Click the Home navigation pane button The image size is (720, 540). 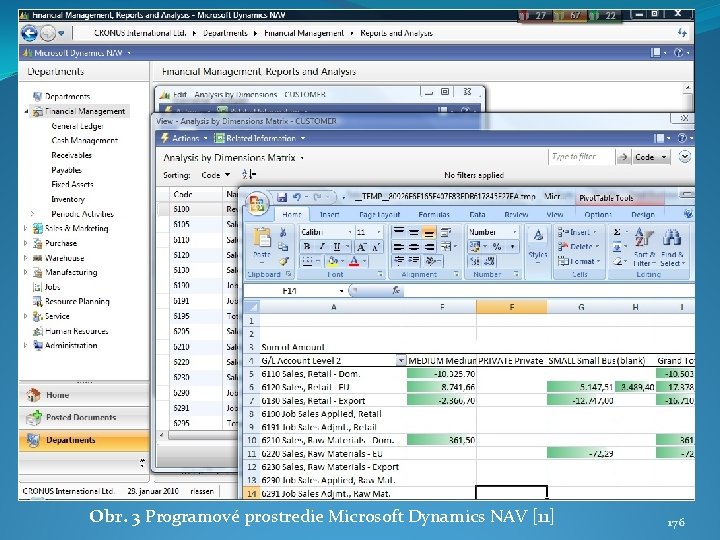[x=84, y=395]
